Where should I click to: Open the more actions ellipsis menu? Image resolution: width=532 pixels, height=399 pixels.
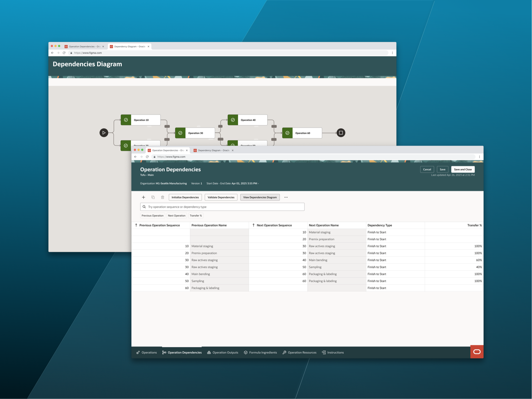(x=286, y=197)
